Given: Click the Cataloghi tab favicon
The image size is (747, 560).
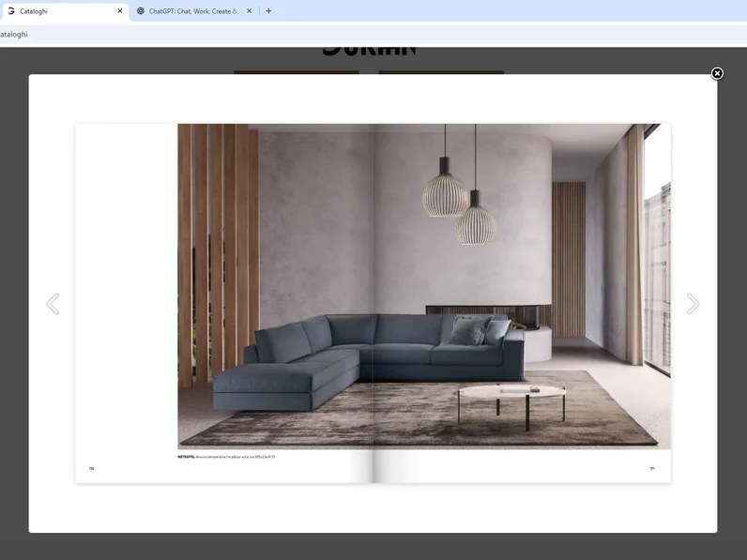Looking at the screenshot, I should pyautogui.click(x=11, y=11).
